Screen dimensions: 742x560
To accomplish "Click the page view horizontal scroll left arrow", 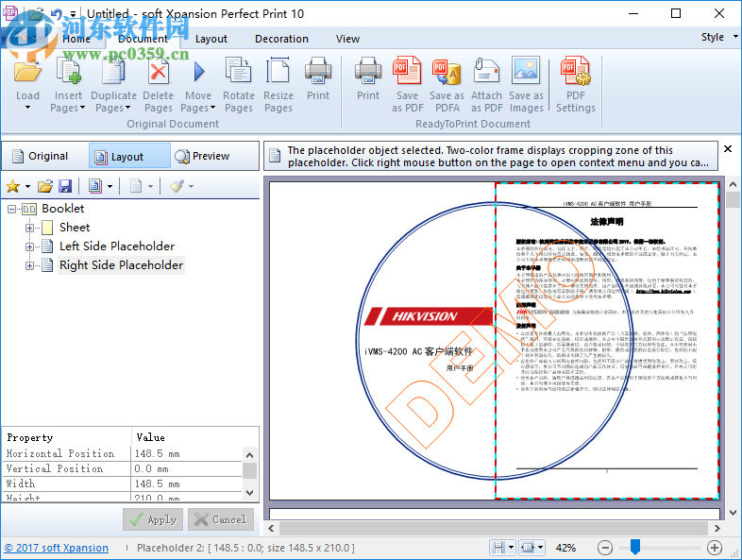I will click(271, 528).
